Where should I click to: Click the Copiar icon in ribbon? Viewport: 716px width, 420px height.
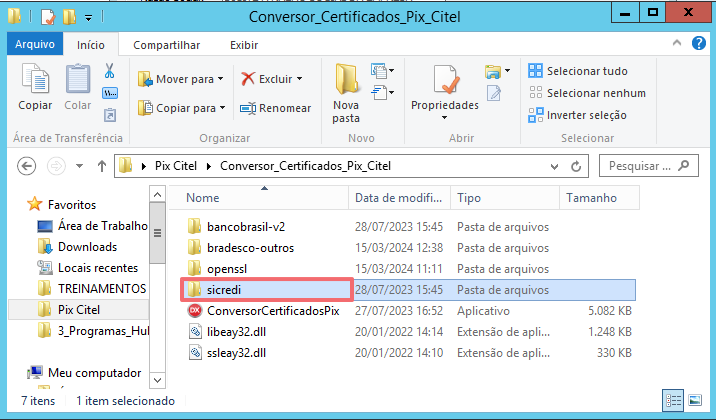(35, 79)
